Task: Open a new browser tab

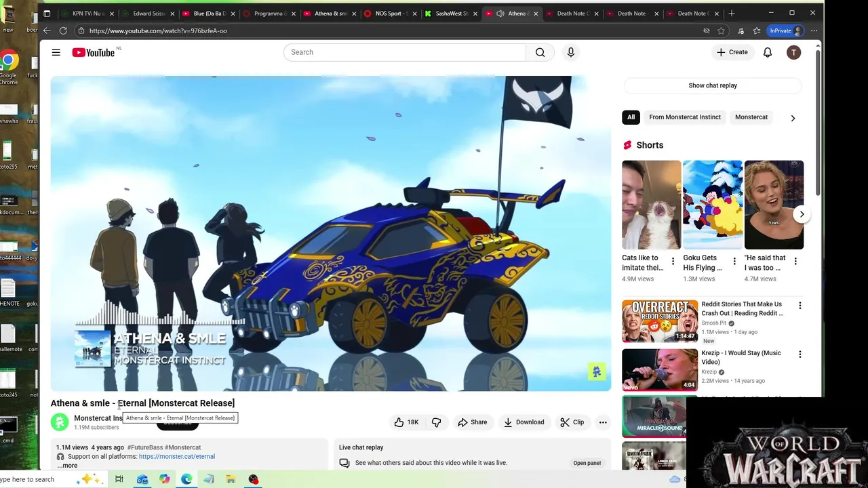Action: tap(732, 13)
